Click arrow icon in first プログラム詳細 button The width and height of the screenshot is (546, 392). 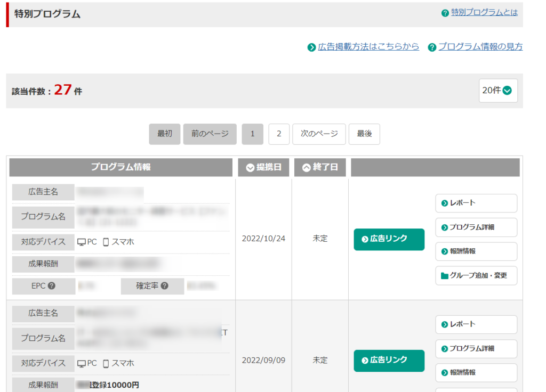pos(444,227)
